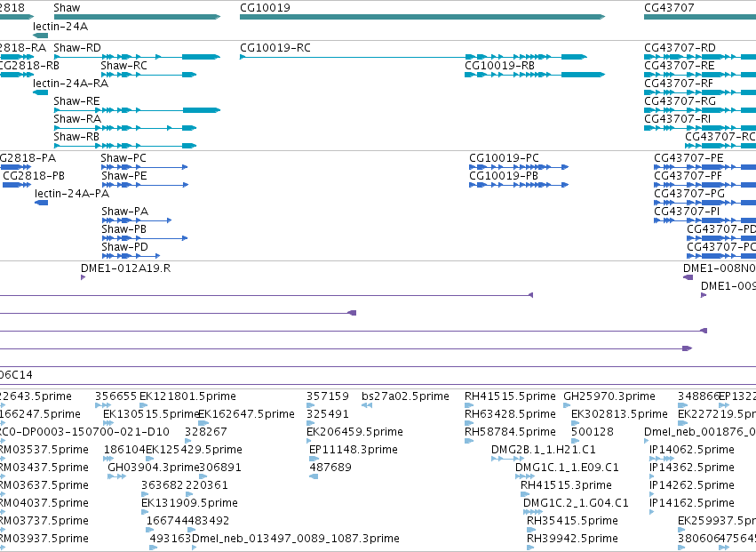Click the 356655 feature label
Image resolution: width=756 pixels, height=552 pixels.
click(x=115, y=396)
